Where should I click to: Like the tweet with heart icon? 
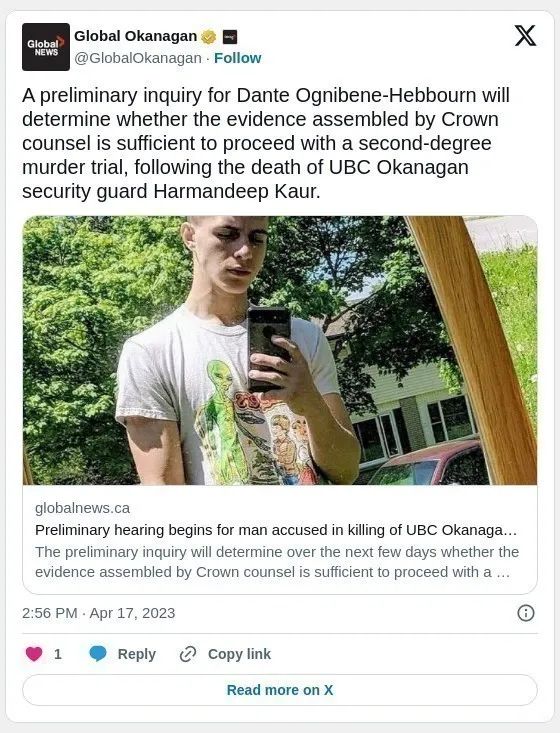pos(34,654)
